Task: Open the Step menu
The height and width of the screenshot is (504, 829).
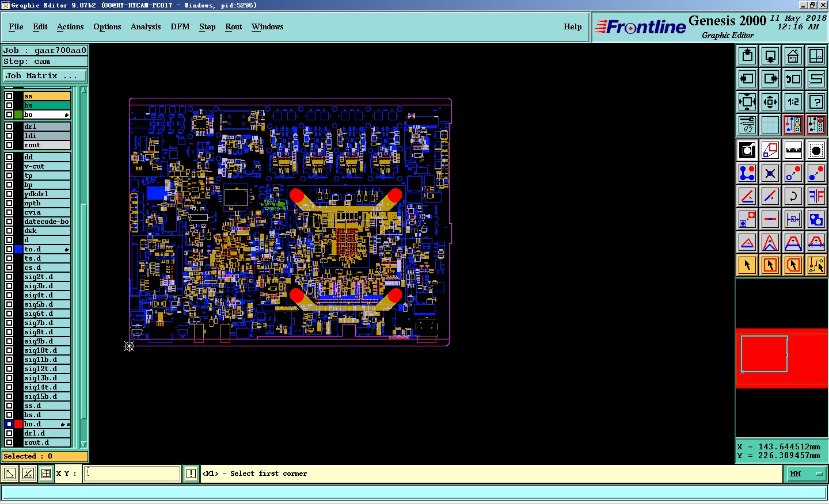Action: (207, 26)
